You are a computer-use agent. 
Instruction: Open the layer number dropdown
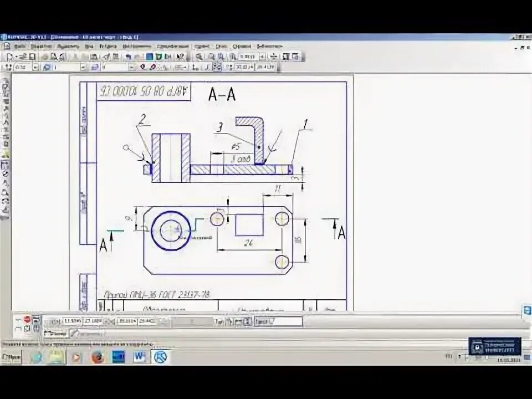point(83,67)
